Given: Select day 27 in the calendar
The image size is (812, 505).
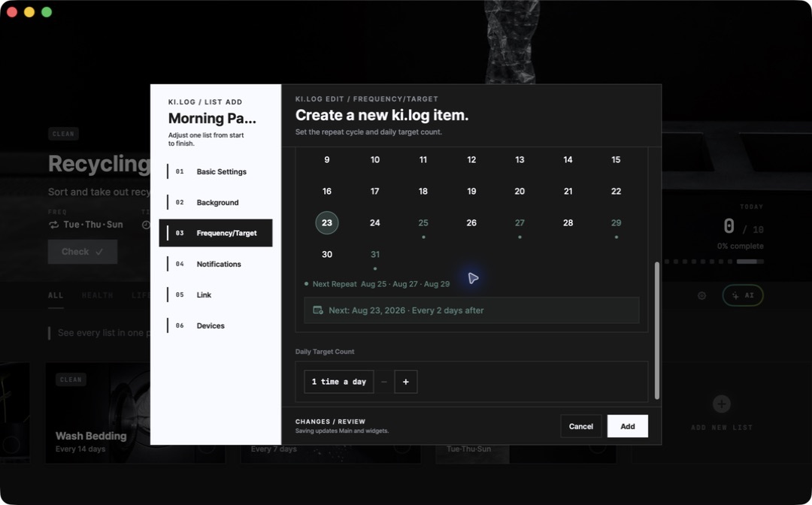Looking at the screenshot, I should [x=520, y=223].
